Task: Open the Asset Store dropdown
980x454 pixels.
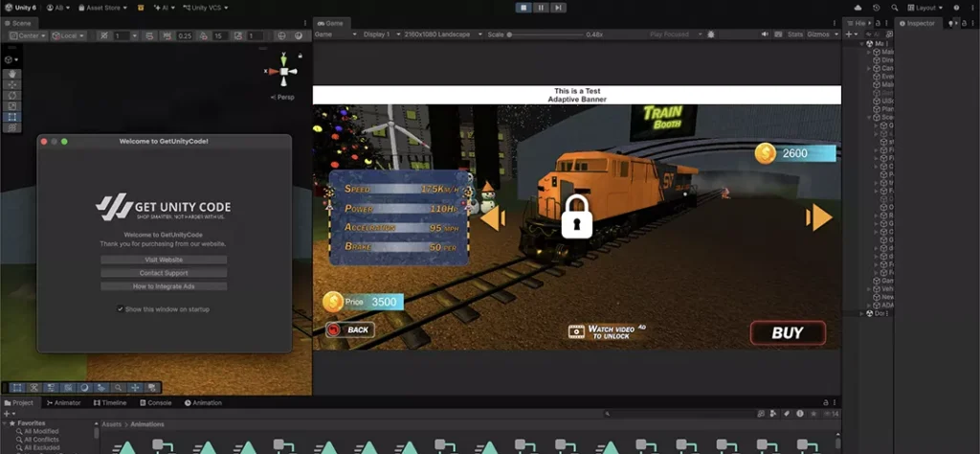Action: click(102, 8)
